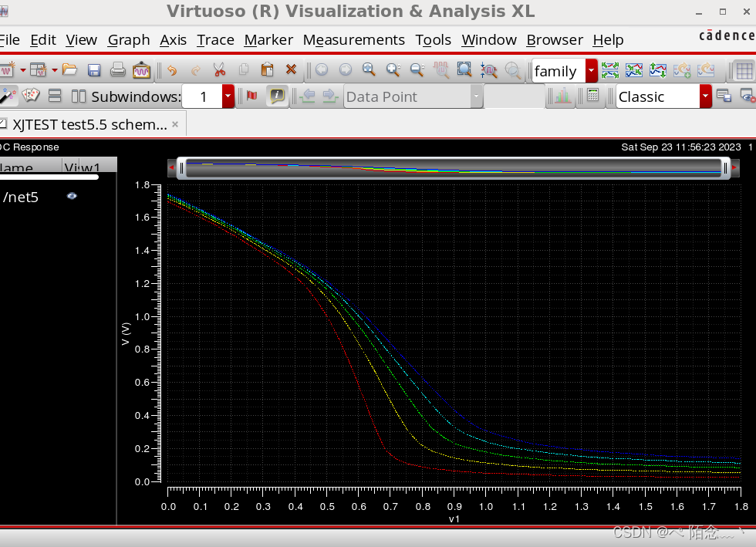The height and width of the screenshot is (547, 756).
Task: Click the right handle of the pan slider
Action: [725, 168]
